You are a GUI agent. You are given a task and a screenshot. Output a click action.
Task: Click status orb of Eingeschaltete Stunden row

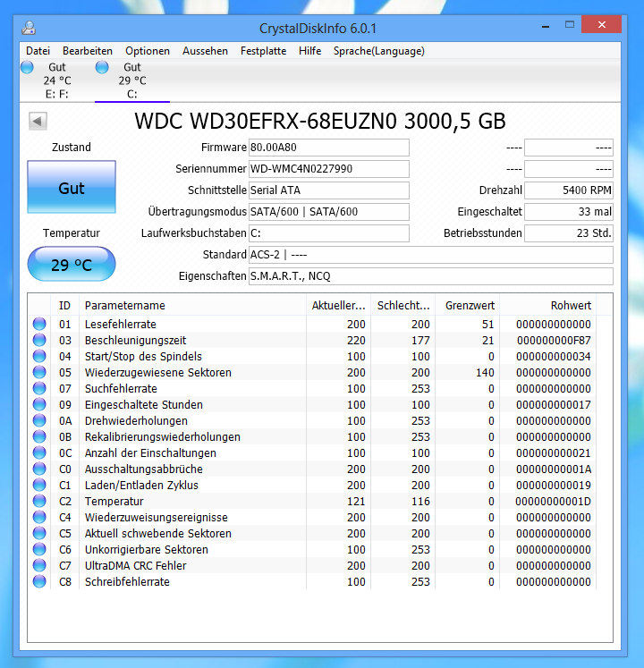[39, 404]
